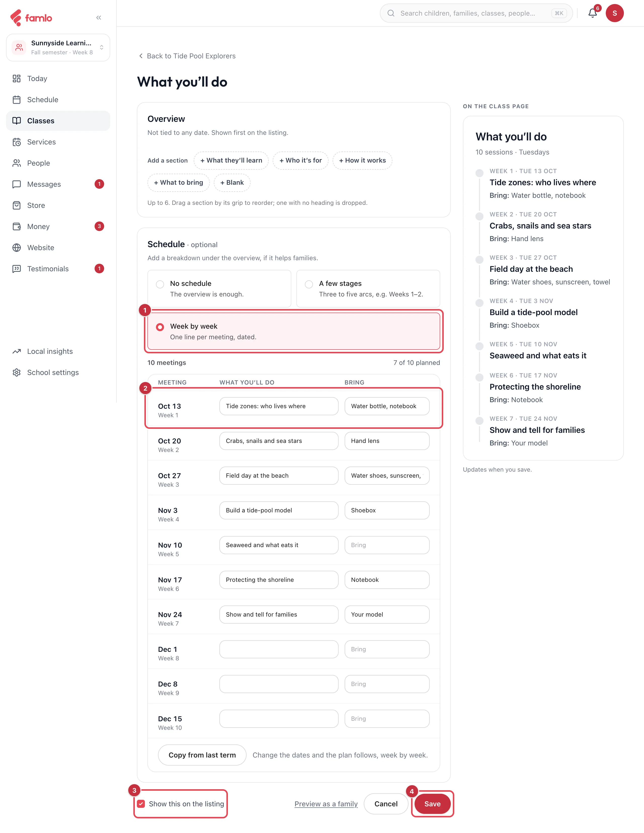
Task: Add the How it works section
Action: [x=362, y=161]
